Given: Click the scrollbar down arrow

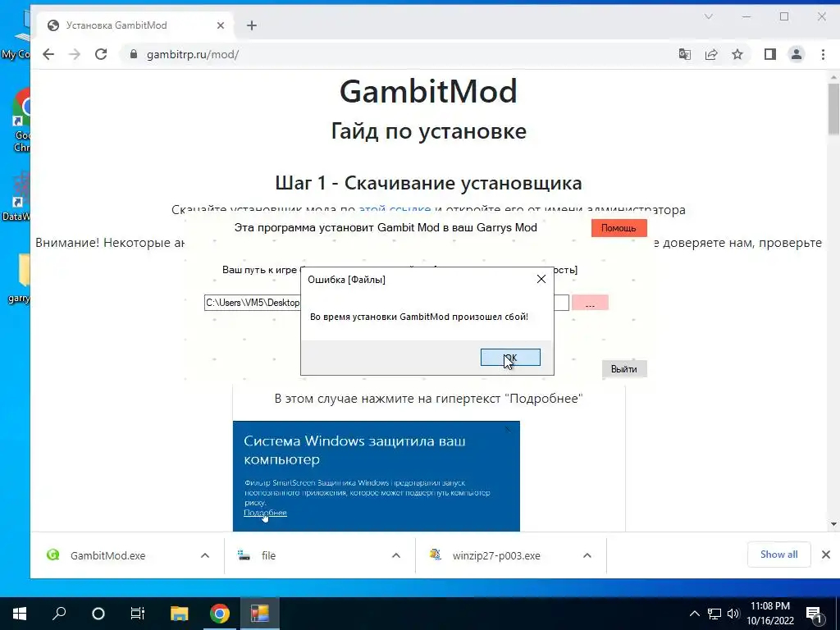Looking at the screenshot, I should coord(833,524).
